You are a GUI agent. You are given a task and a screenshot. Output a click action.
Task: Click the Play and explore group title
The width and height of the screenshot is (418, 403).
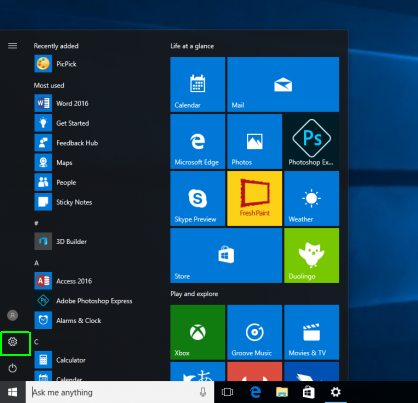tap(194, 294)
